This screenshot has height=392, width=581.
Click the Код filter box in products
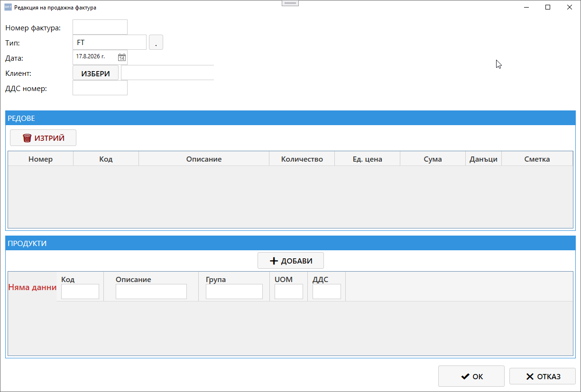(x=80, y=292)
